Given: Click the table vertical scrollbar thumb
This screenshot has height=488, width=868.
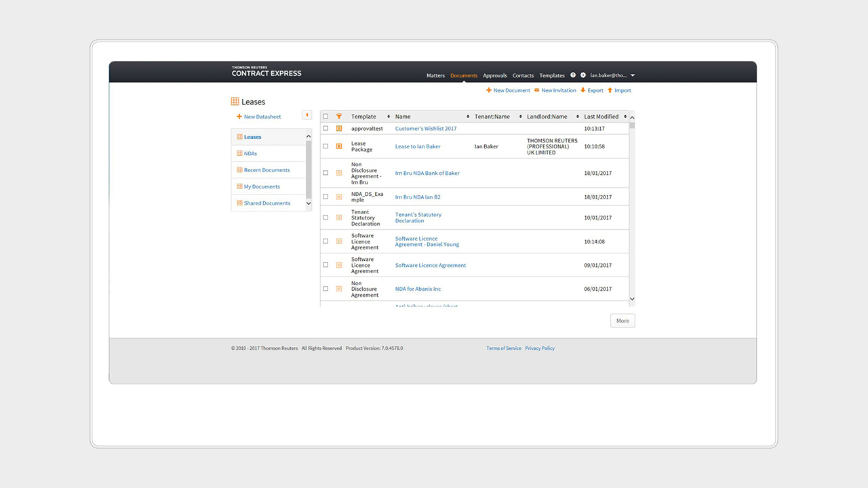Looking at the screenshot, I should click(x=632, y=125).
